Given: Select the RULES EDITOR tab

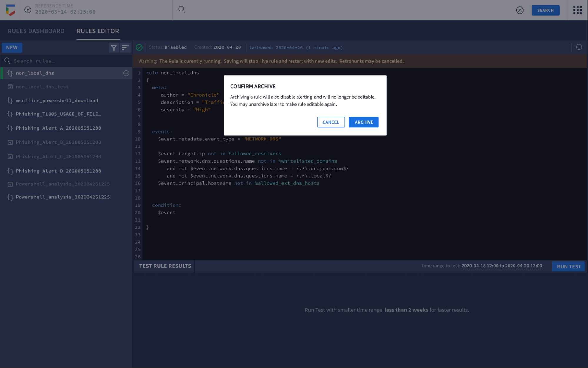Looking at the screenshot, I should (x=98, y=31).
